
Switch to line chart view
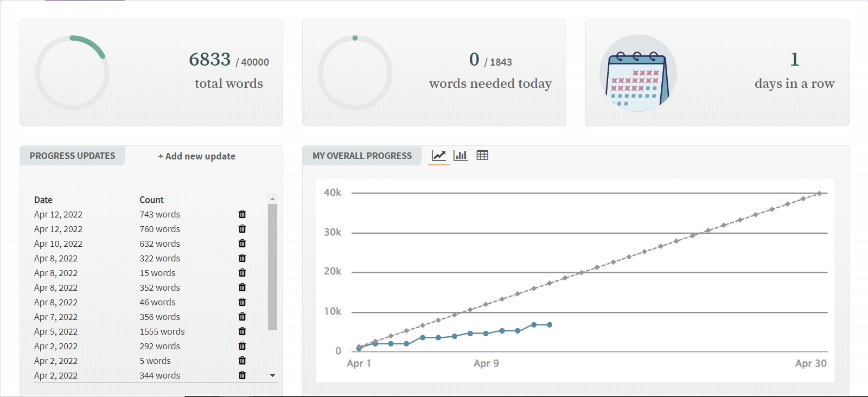438,156
